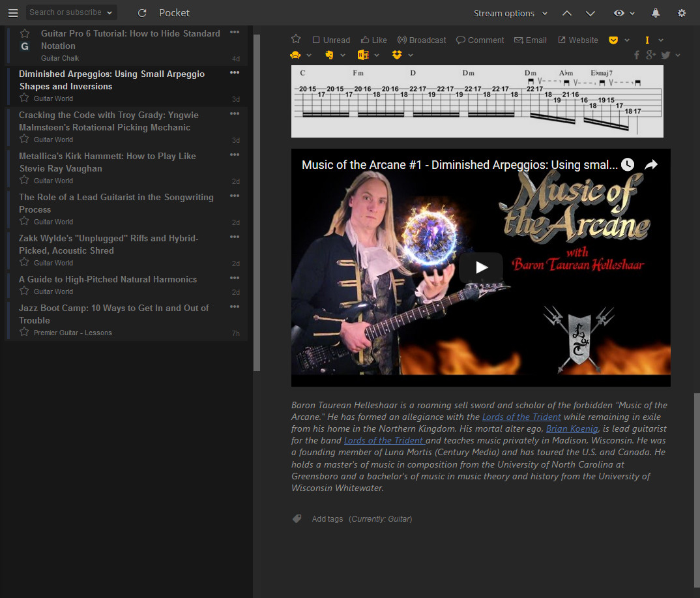
Task: Star the Cracking the Code item
Action: (x=24, y=139)
